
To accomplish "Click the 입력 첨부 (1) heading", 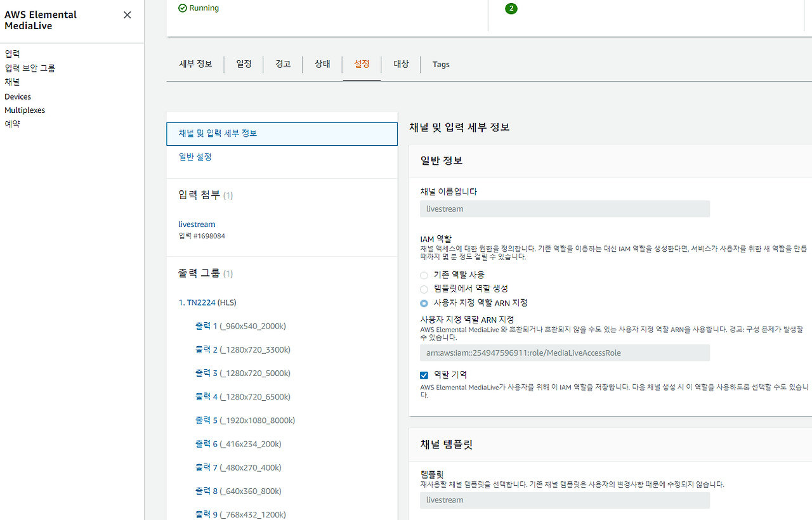I will tap(206, 195).
